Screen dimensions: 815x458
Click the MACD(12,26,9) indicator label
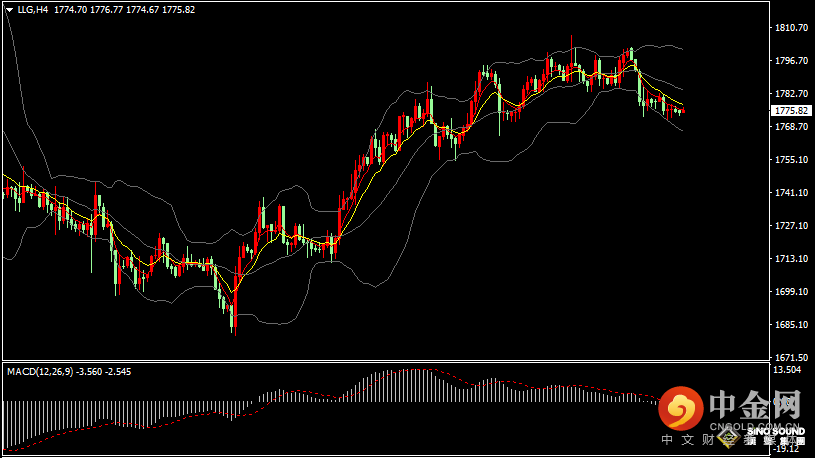40,372
